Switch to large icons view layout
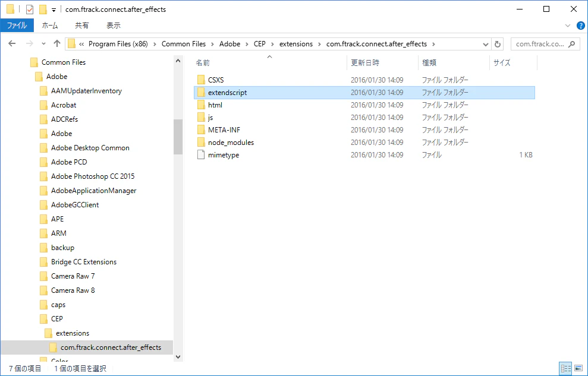Screen dimensions: 588x376 pyautogui.click(x=578, y=368)
